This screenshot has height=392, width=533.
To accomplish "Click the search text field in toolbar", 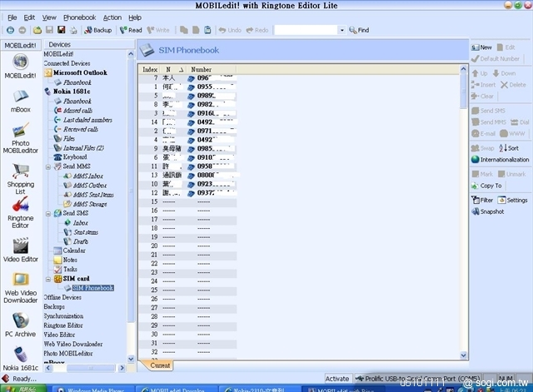I will coord(306,30).
